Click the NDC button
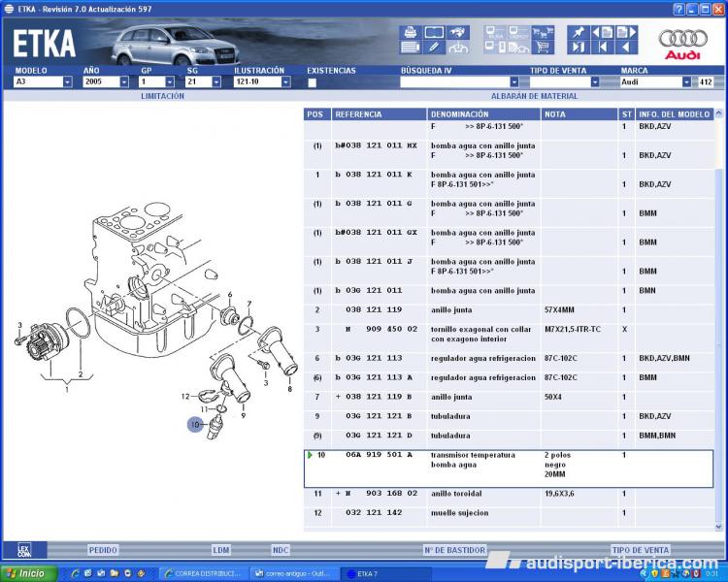This screenshot has height=582, width=728. pos(281,550)
